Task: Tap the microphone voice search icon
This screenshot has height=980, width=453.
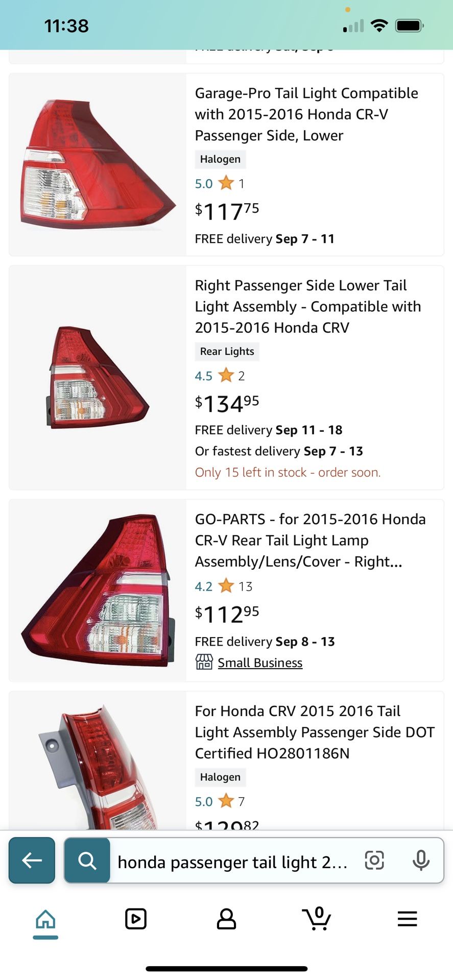Action: click(421, 861)
